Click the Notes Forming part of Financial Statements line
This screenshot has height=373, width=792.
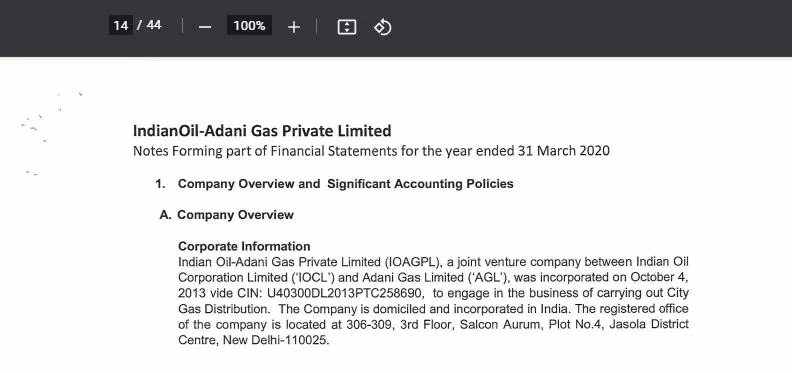coord(371,151)
